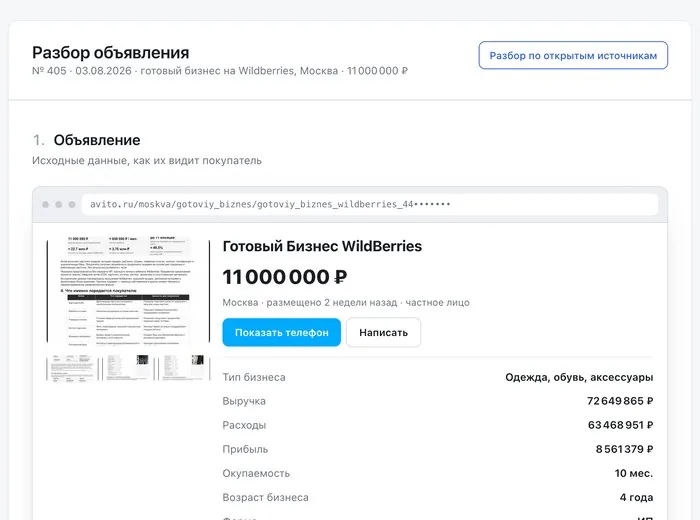Click 'Разбор объявления' page heading

tap(111, 53)
